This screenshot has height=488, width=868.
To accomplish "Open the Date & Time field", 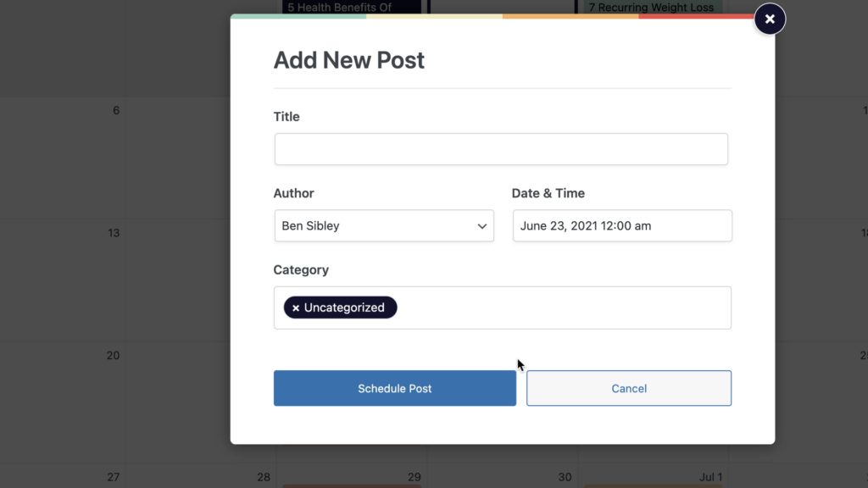I will pyautogui.click(x=622, y=225).
